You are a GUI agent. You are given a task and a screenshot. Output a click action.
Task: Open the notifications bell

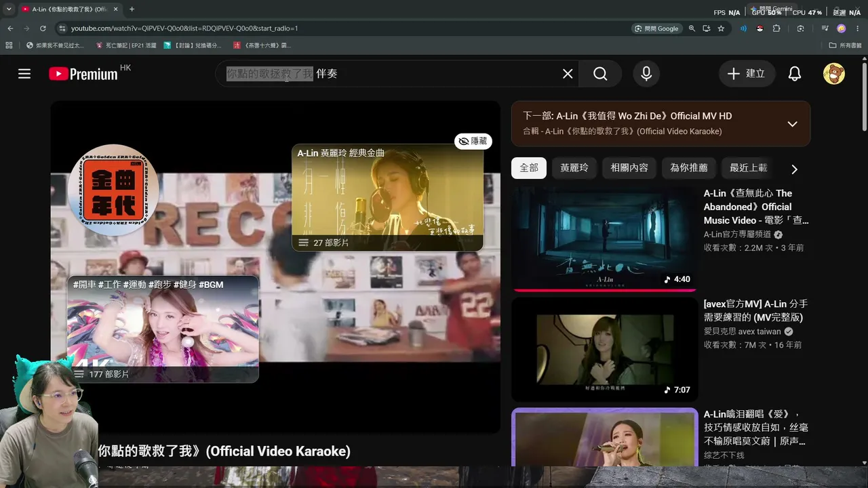(x=795, y=74)
